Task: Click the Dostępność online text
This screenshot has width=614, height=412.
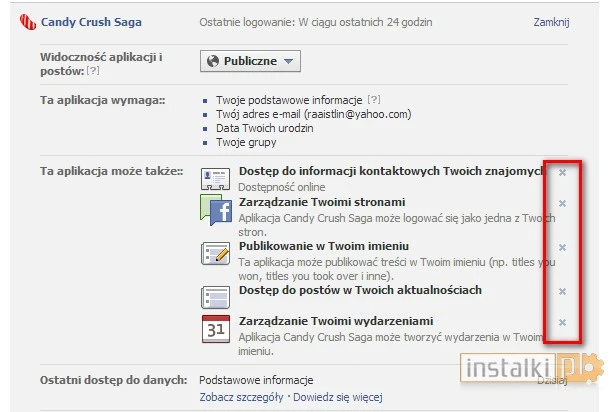Action: [x=282, y=187]
